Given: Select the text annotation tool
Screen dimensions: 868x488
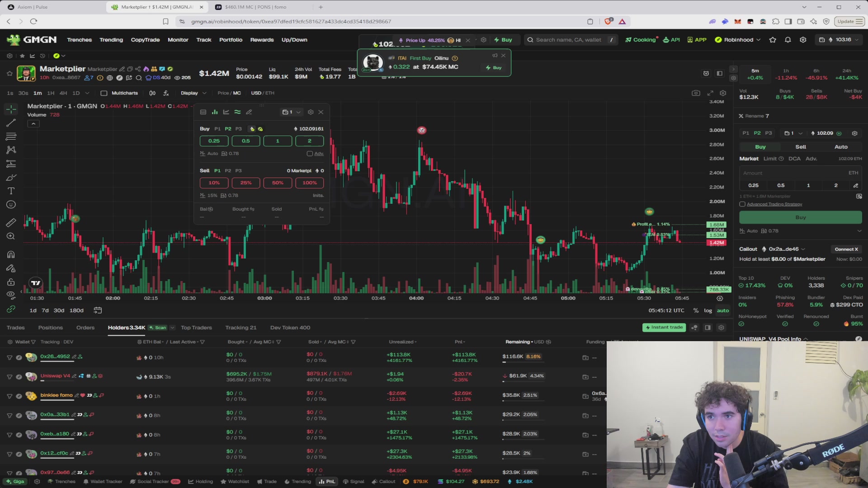Looking at the screenshot, I should coord(11,191).
